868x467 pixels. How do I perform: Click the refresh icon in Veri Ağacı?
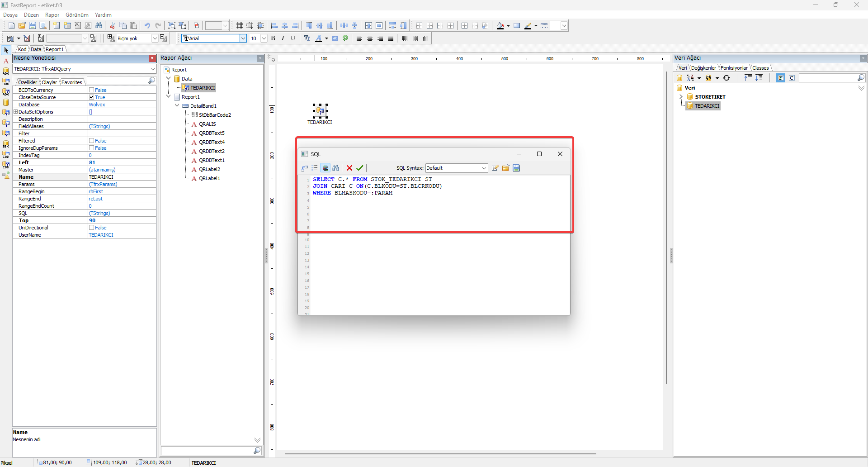point(726,78)
